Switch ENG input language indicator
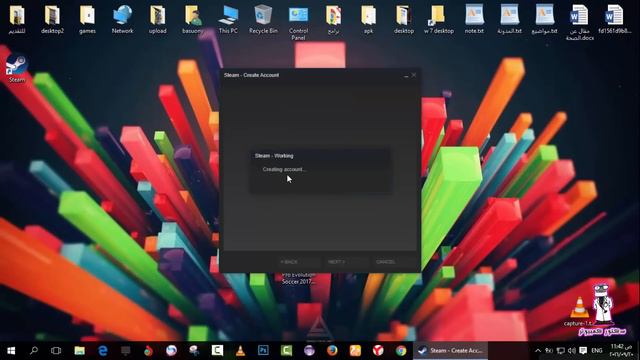The width and height of the screenshot is (640, 360). point(597,351)
